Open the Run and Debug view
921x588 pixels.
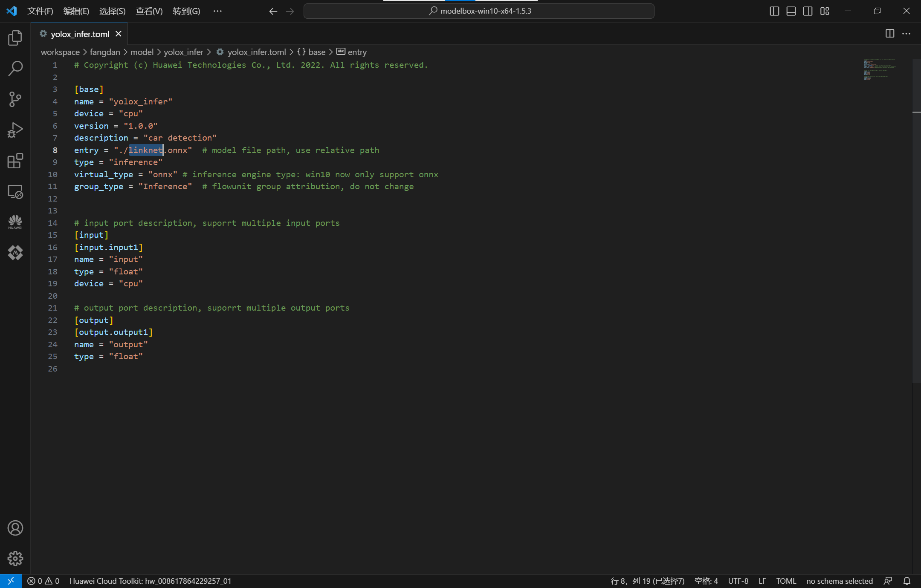(15, 130)
